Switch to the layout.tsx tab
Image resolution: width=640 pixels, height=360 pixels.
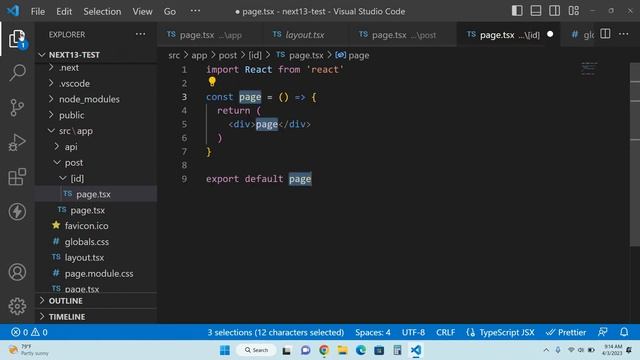(x=304, y=35)
